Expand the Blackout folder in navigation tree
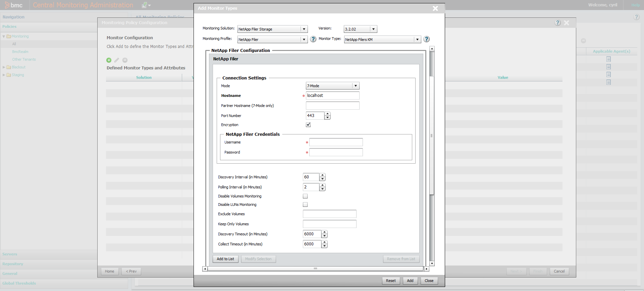Image resolution: width=644 pixels, height=291 pixels. click(x=4, y=67)
